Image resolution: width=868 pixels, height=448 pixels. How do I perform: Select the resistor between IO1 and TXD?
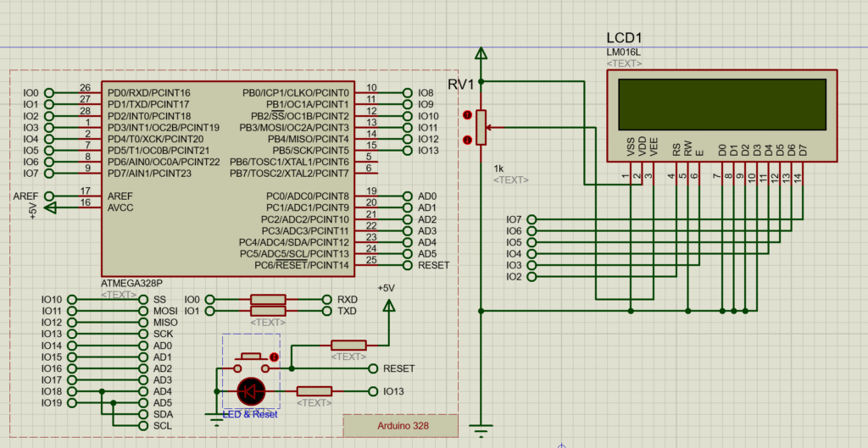click(268, 311)
